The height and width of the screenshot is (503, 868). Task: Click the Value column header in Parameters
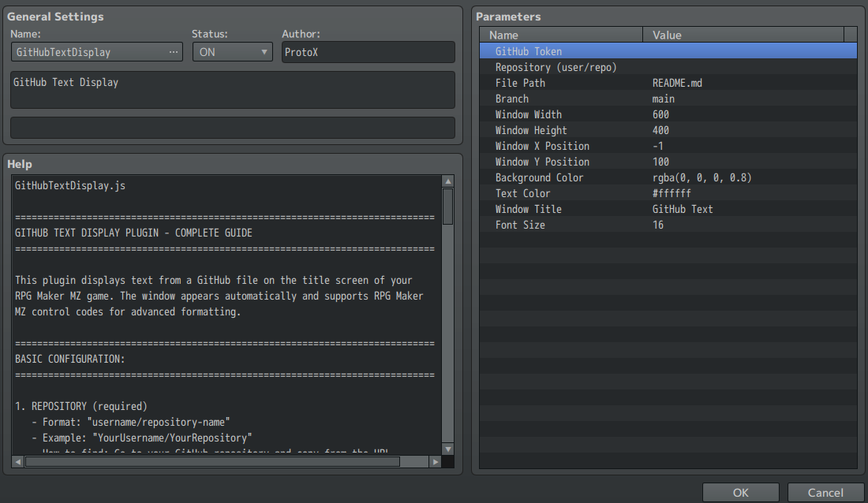coord(743,35)
